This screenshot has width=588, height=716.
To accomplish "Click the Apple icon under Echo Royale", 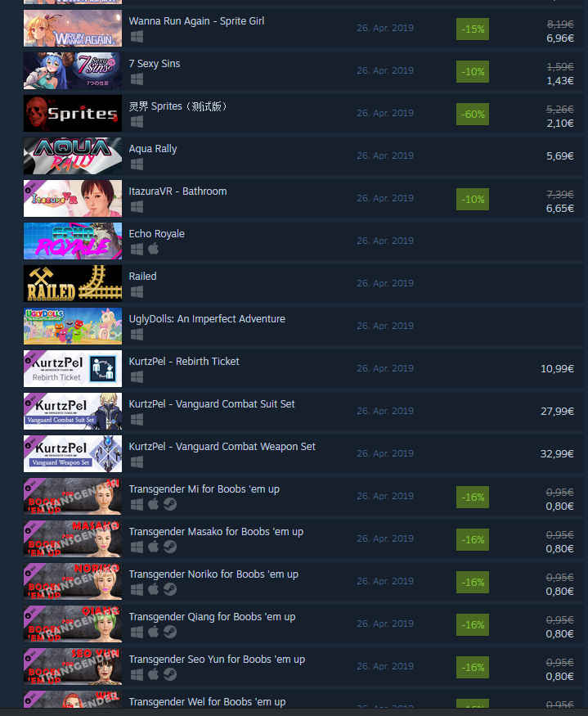I will coord(154,249).
